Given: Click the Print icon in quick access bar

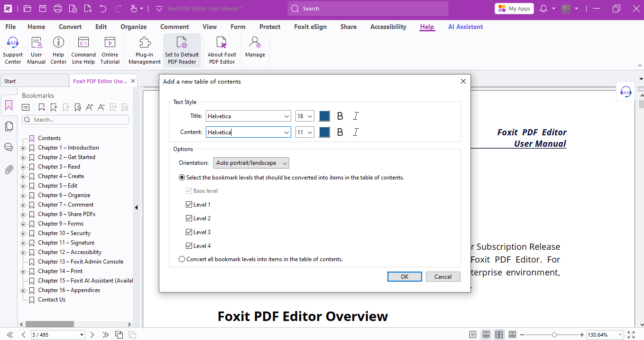Looking at the screenshot, I should [x=58, y=9].
